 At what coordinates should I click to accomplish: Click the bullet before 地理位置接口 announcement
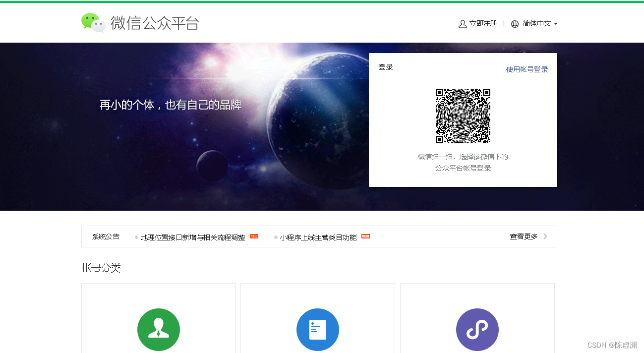[136, 237]
